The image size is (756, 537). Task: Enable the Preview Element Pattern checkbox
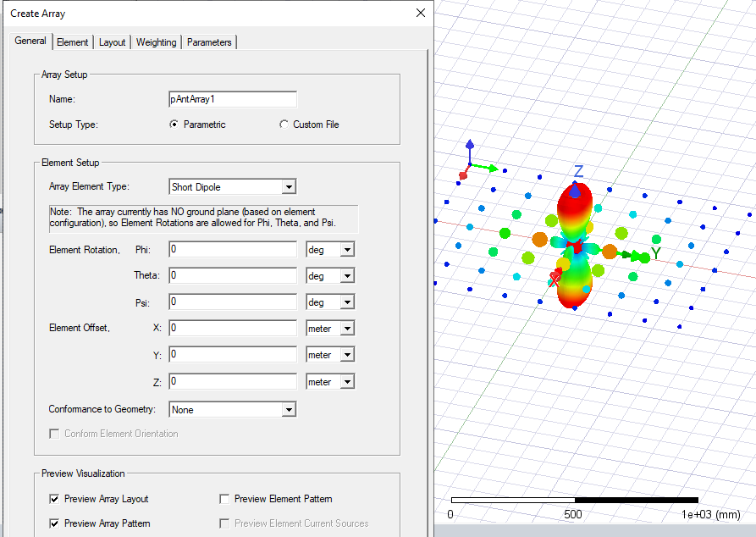[224, 499]
